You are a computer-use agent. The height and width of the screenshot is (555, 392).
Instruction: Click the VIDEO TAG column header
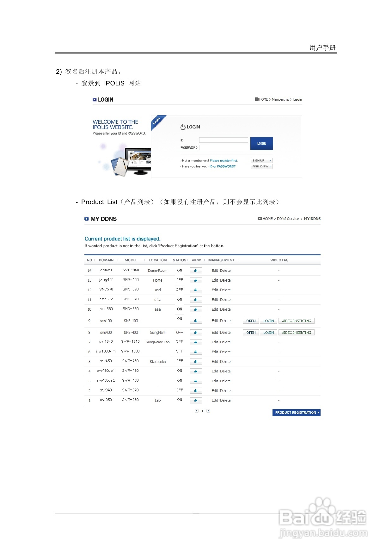tap(279, 260)
